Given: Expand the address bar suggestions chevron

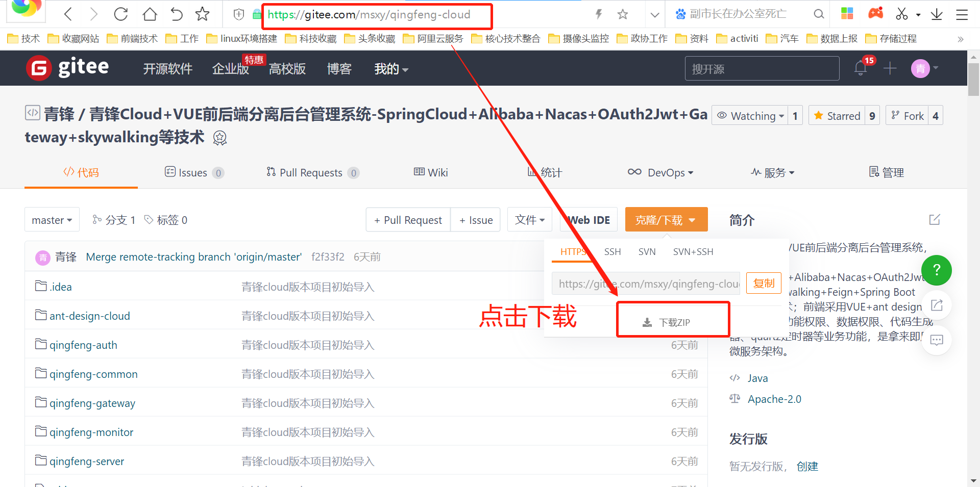Looking at the screenshot, I should coord(655,15).
